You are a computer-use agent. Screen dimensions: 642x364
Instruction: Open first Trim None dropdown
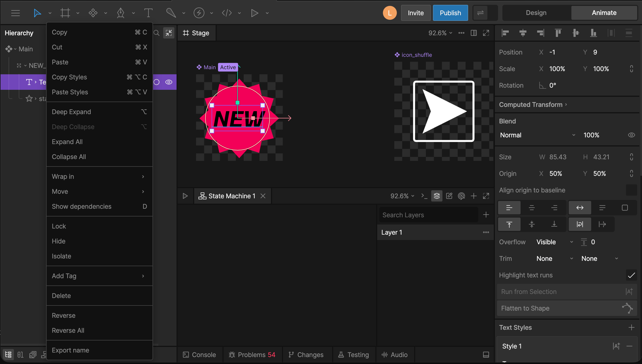555,258
